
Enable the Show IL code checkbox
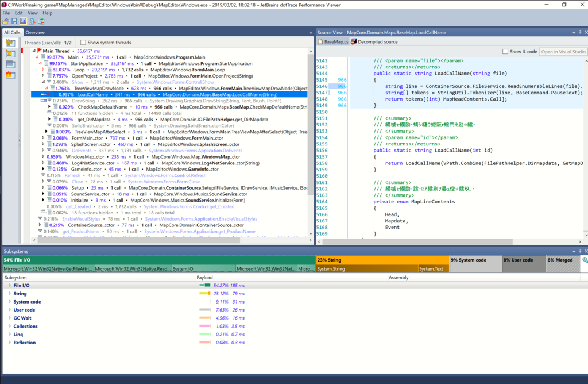[505, 51]
